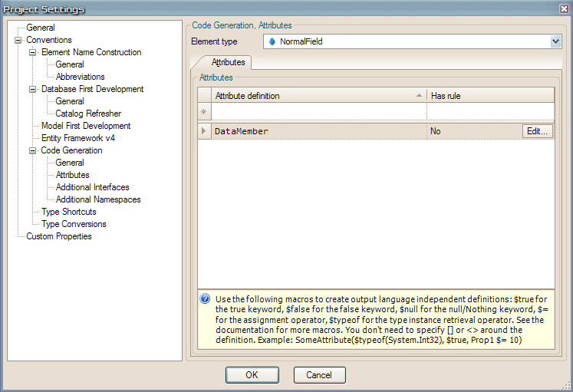Image resolution: width=573 pixels, height=392 pixels.
Task: Close the Project Settings dialog
Action: [565, 8]
